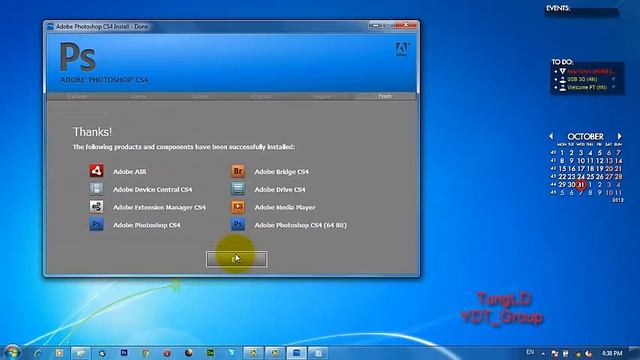Open the Windows Start menu orb
640x360 pixels.
pyautogui.click(x=12, y=352)
